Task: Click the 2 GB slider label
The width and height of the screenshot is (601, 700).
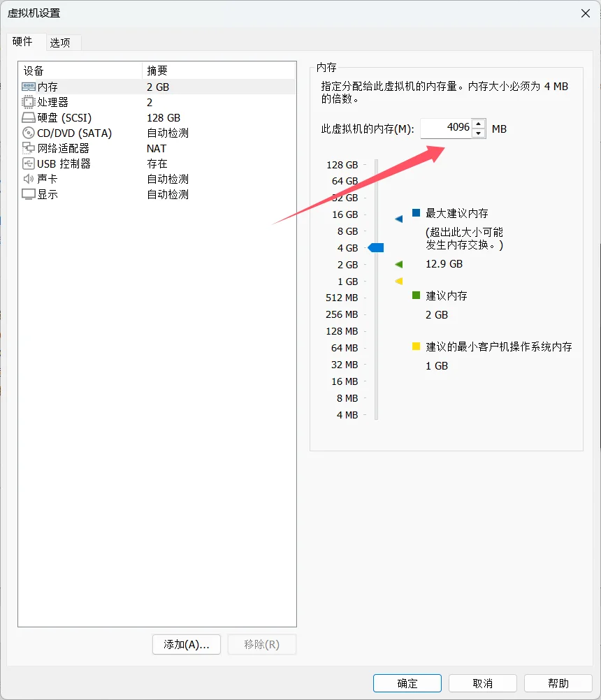Action: 347,265
